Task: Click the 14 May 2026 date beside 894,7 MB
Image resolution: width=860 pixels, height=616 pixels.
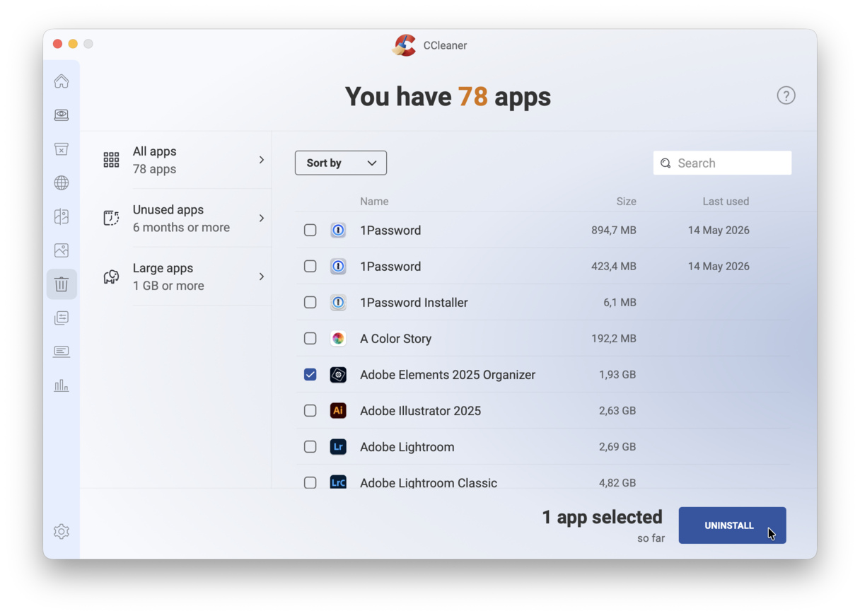Action: pos(719,230)
